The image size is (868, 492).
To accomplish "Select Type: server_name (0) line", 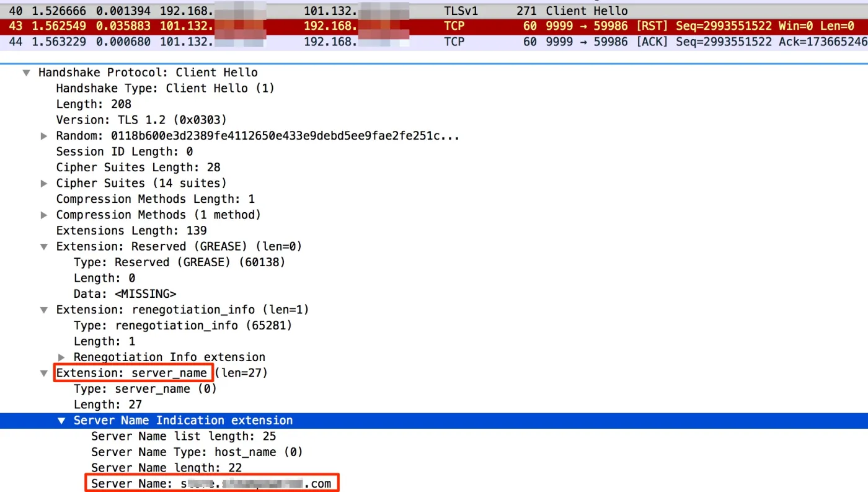I will (145, 388).
